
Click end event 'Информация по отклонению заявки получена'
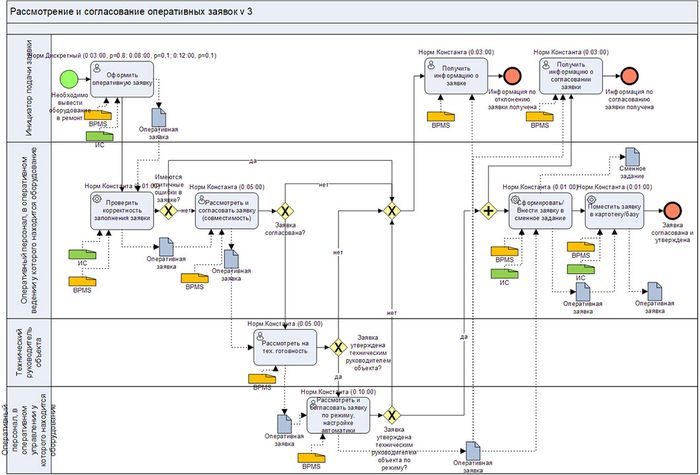coord(512,78)
